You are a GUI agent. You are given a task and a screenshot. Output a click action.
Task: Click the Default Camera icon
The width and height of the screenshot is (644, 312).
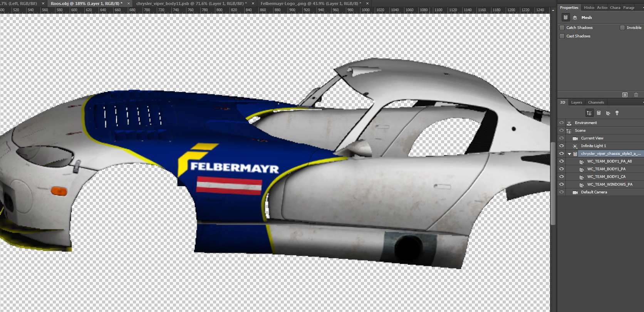click(x=575, y=192)
